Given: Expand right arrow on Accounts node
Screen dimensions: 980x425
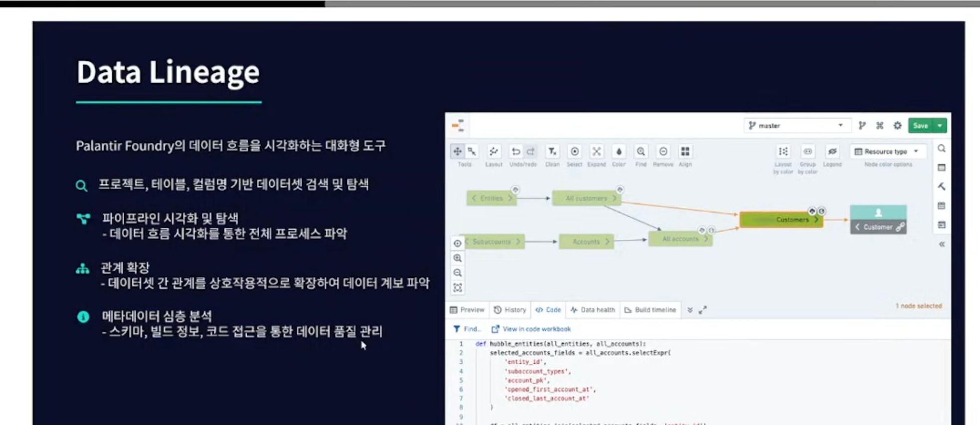Looking at the screenshot, I should (x=607, y=242).
